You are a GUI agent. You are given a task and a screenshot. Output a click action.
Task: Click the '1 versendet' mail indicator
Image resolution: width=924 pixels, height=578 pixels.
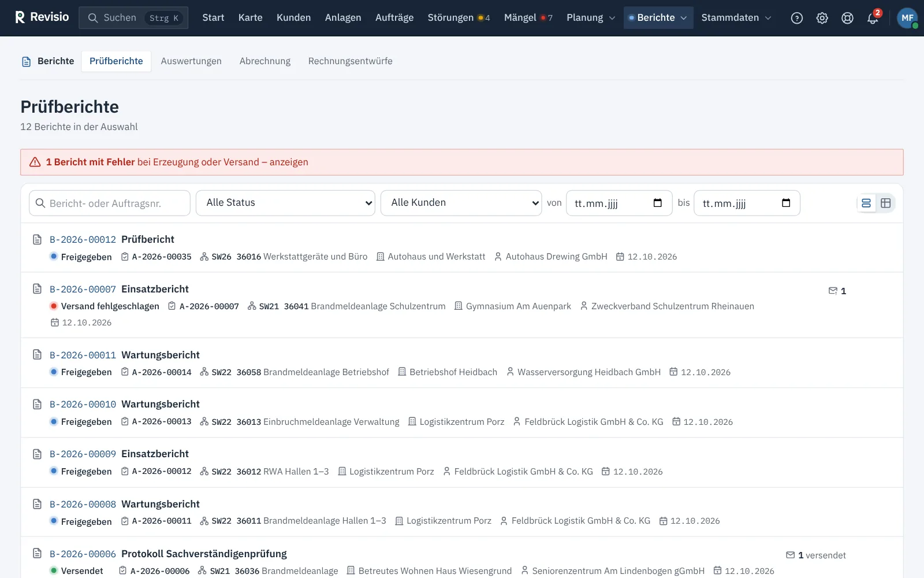(x=816, y=555)
